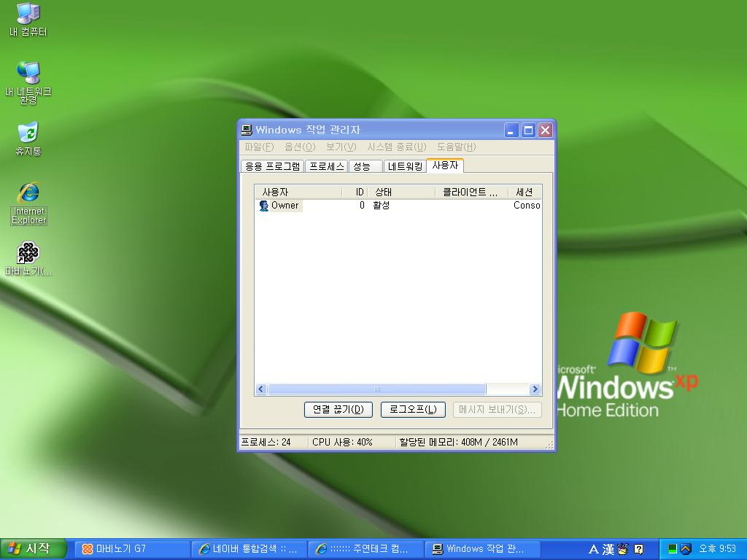Open the Shut Down (시스템 종료) menu
The height and width of the screenshot is (560, 747).
[x=396, y=147]
